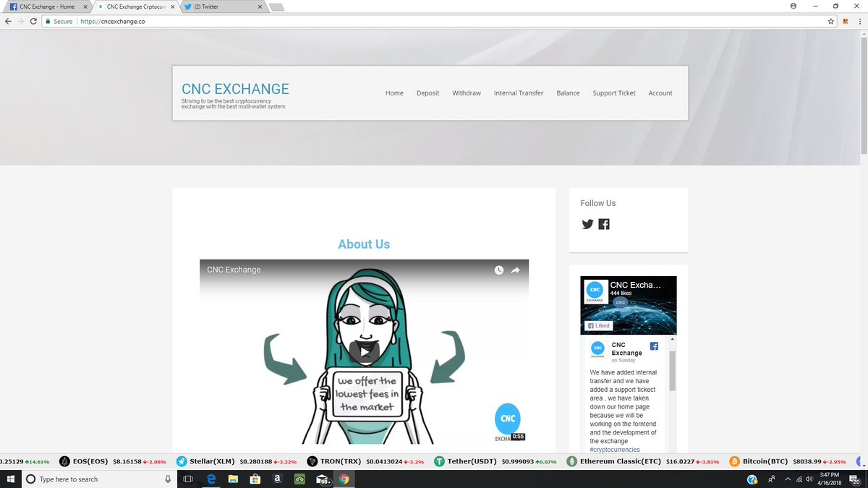
Task: Click the Chrome icon in the taskbar
Action: coord(344,479)
